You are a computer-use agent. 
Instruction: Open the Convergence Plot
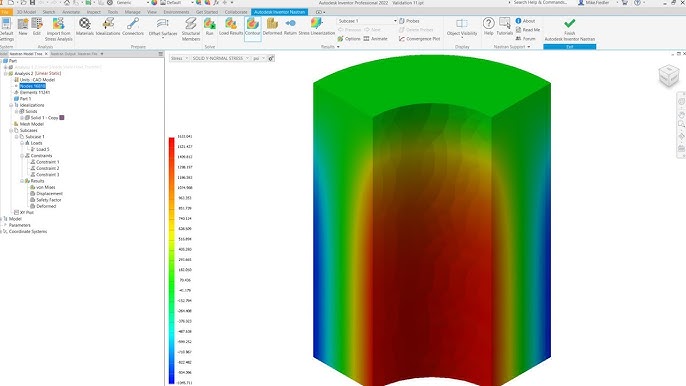419,39
